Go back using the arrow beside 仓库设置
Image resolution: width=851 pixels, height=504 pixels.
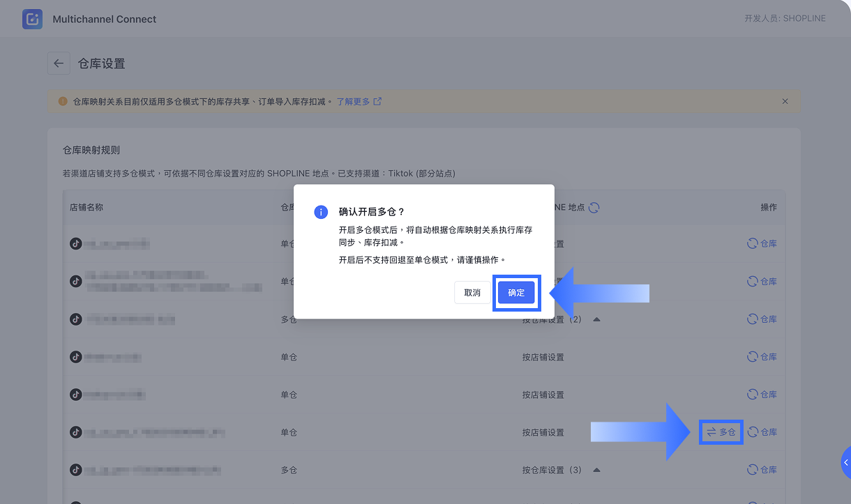[59, 63]
